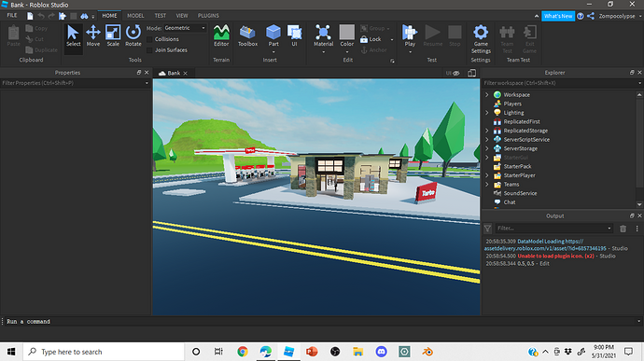644x361 pixels.
Task: Open Google Chrome from taskbar
Action: [x=243, y=352]
